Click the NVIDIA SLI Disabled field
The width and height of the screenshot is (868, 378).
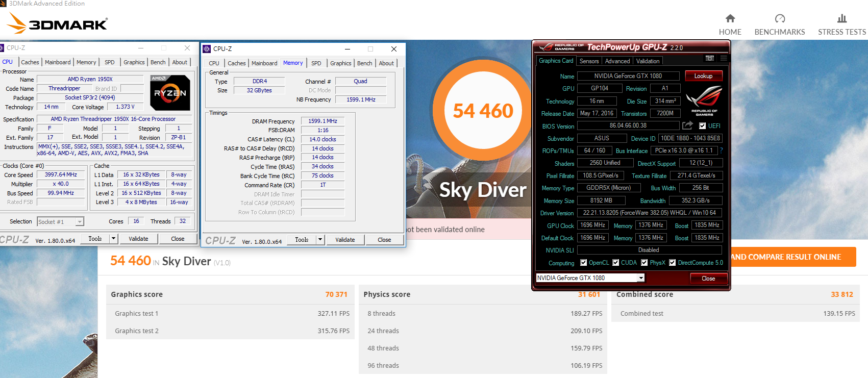coord(650,250)
